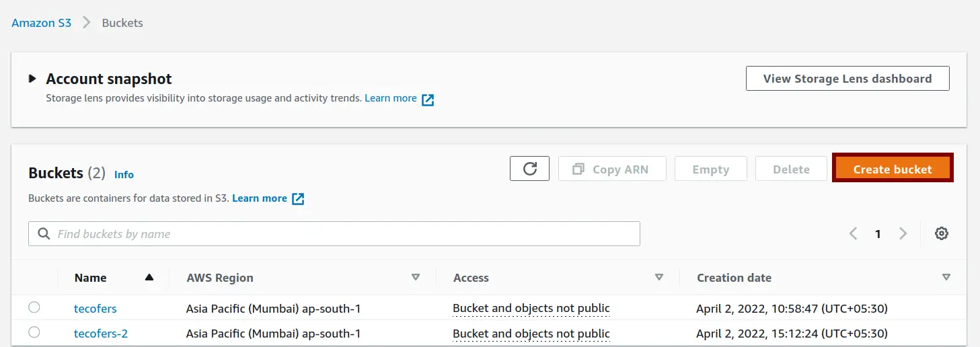The width and height of the screenshot is (980, 347).
Task: Sort by Name column arrow
Action: pyautogui.click(x=149, y=277)
